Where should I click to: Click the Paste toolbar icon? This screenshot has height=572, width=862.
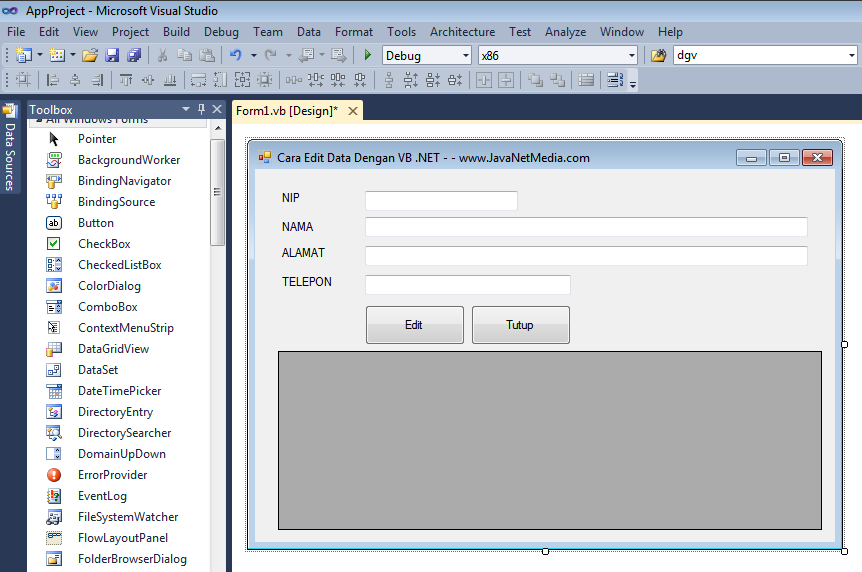207,55
